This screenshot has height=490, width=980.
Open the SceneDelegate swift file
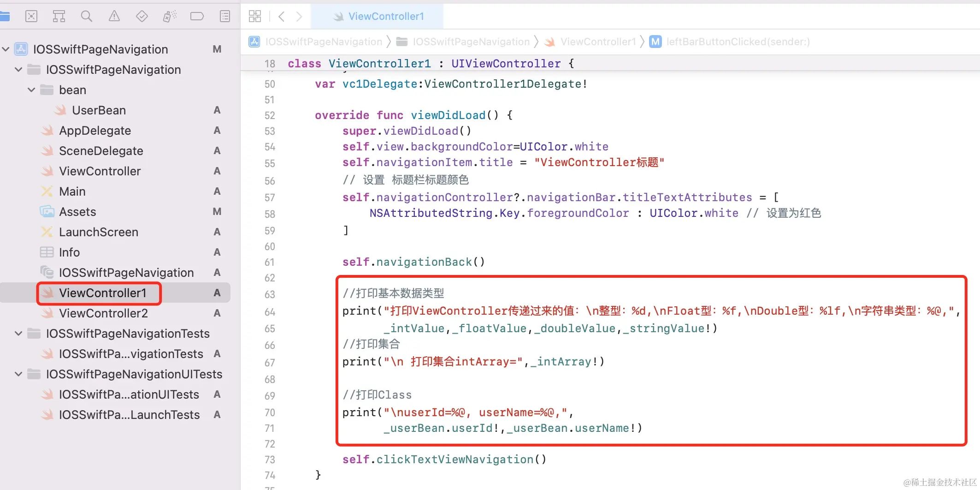point(101,151)
